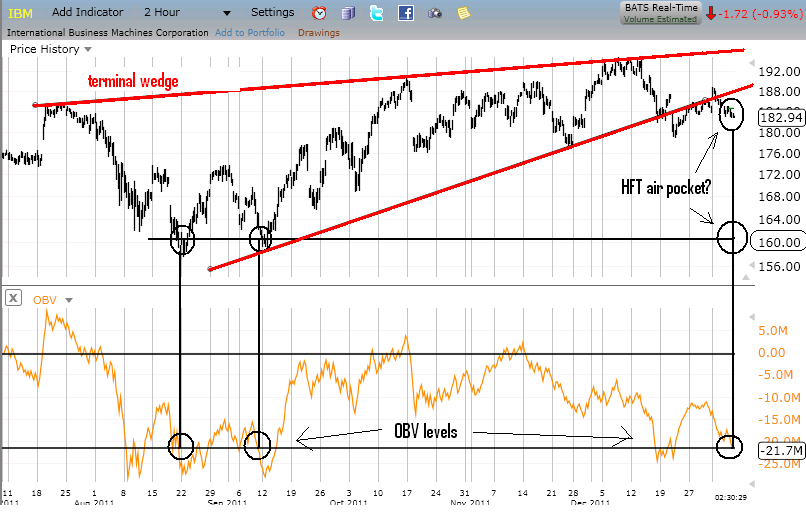Click the Oct 2011 date axis label
This screenshot has width=806, height=518.
349,502
